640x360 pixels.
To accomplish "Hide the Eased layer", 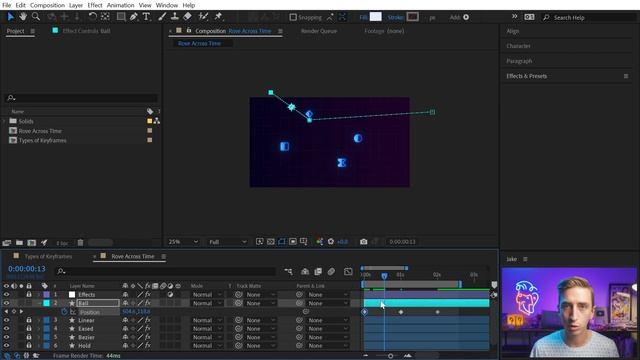I will tap(6, 329).
